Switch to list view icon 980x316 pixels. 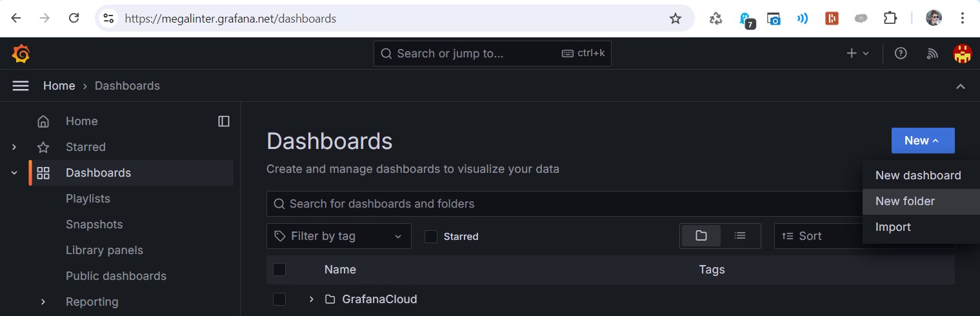pyautogui.click(x=740, y=236)
